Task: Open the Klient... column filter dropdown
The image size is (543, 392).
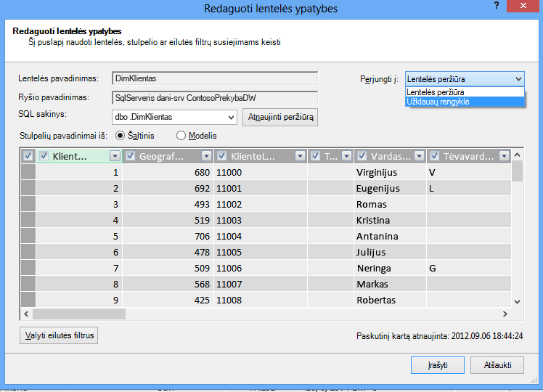Action: [x=115, y=156]
